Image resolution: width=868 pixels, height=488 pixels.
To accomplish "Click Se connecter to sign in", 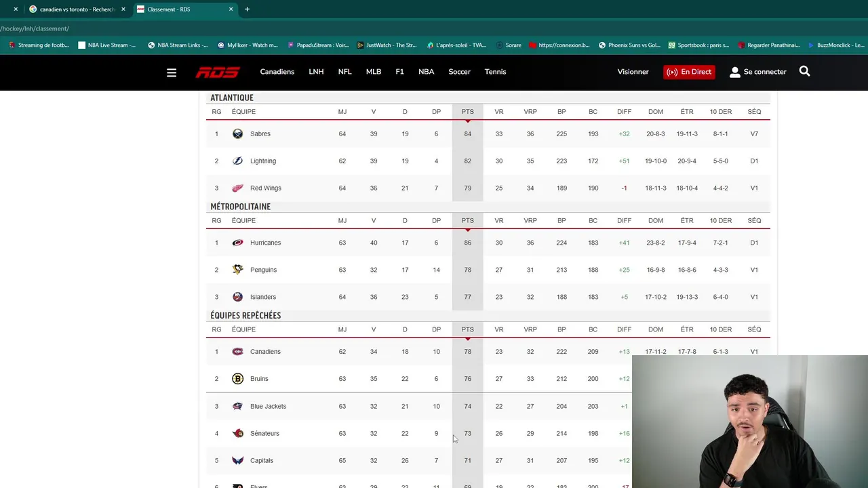I will [757, 72].
